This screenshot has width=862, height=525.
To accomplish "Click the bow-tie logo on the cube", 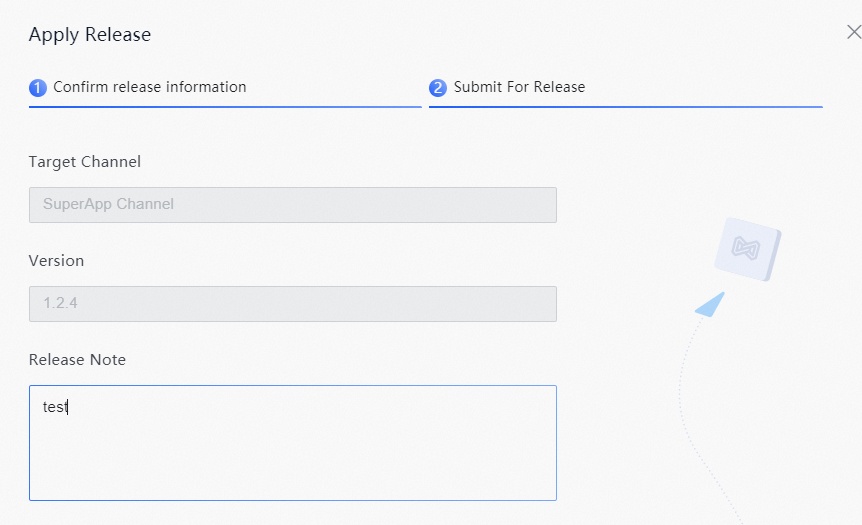I will click(745, 248).
